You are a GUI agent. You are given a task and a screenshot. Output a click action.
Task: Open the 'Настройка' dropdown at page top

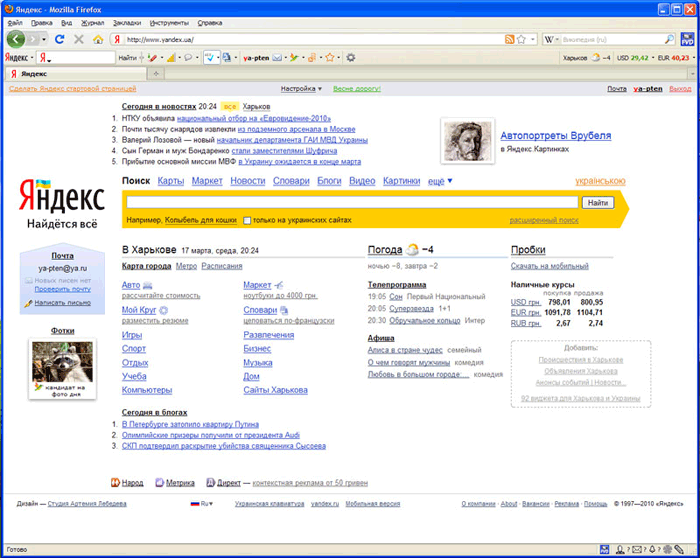point(302,89)
